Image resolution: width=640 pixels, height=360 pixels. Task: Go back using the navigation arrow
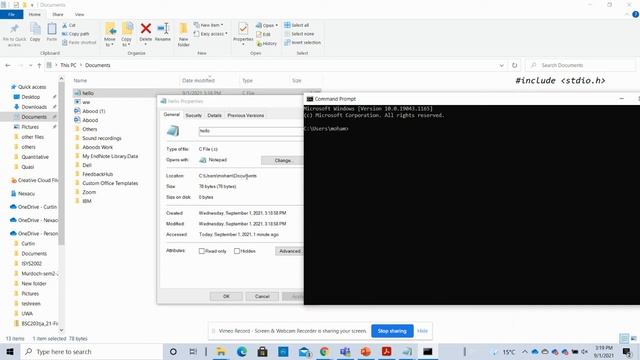click(x=8, y=65)
